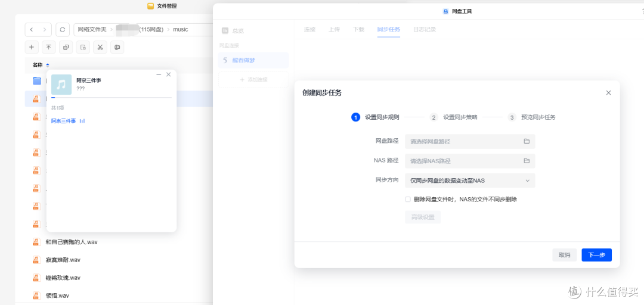The height and width of the screenshot is (305, 644).
Task: Close the music player popup
Action: tap(168, 74)
